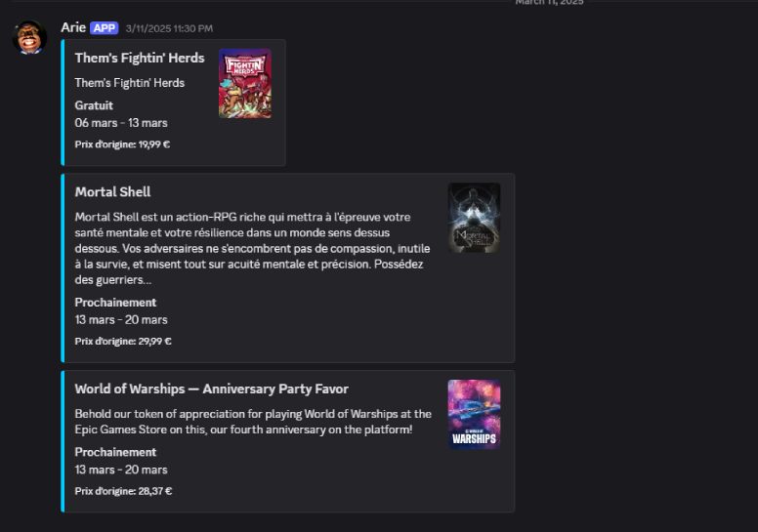Image resolution: width=758 pixels, height=532 pixels.
Task: Click the Prix d'origine 28,37 € text
Action: click(123, 491)
